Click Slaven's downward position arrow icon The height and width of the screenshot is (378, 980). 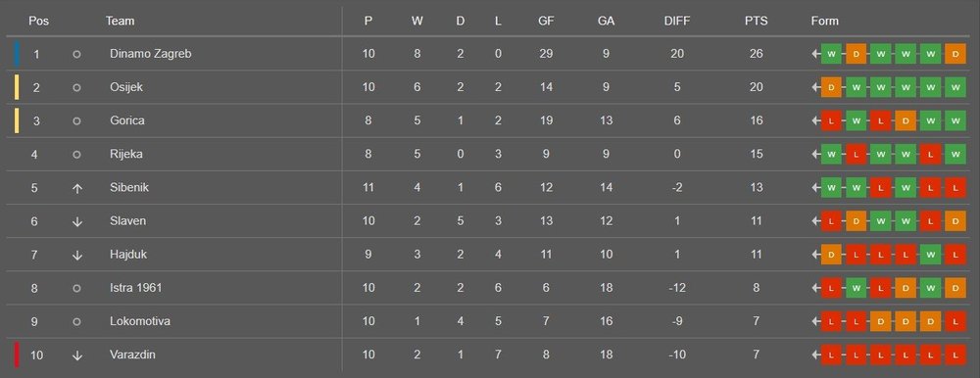coord(76,221)
